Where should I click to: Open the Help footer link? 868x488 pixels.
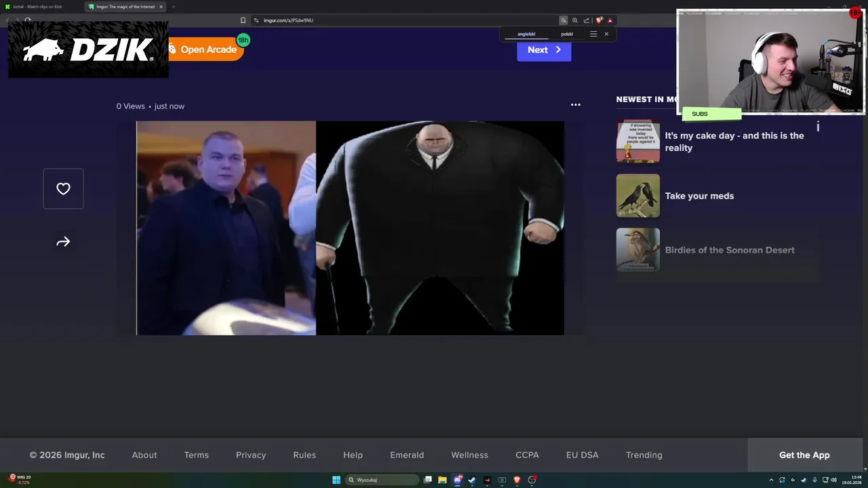353,455
